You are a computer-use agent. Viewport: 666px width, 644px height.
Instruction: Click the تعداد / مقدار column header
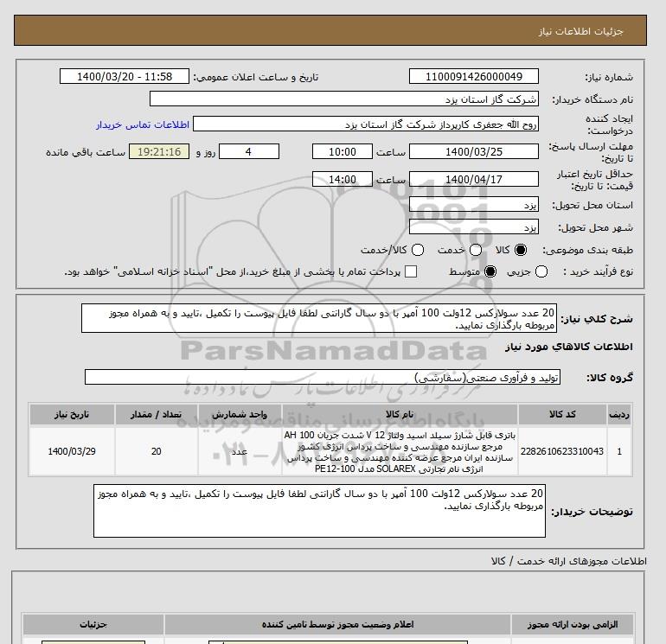click(156, 414)
